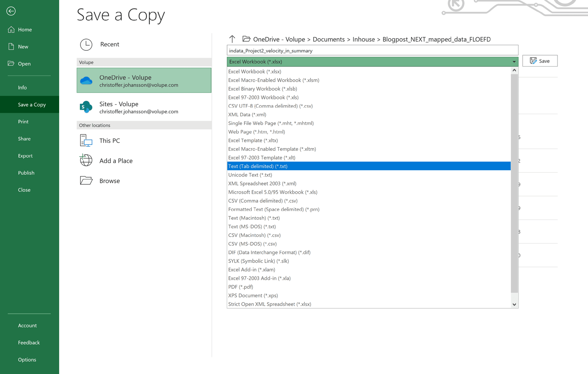588x374 pixels.
Task: Select Single File Web Page option
Action: tap(369, 123)
